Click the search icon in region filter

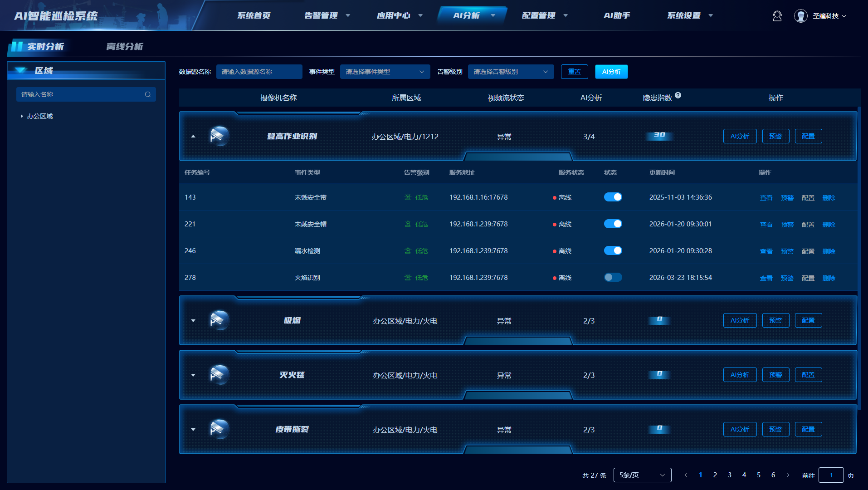[x=148, y=94]
